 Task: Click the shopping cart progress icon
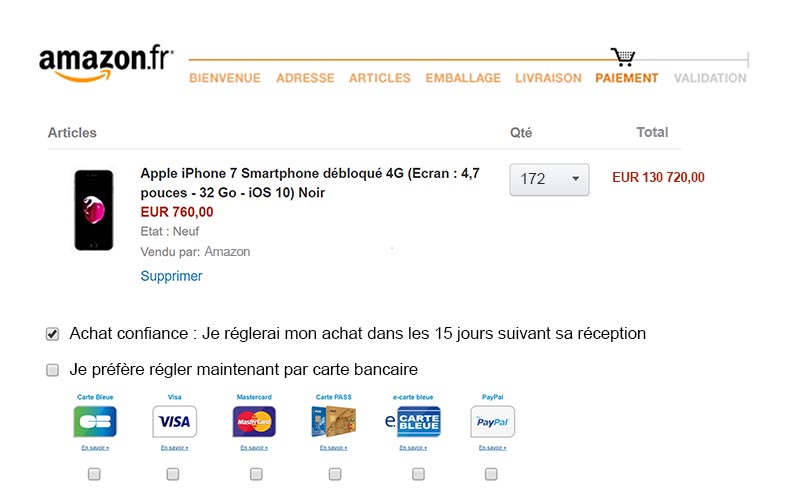tap(623, 57)
